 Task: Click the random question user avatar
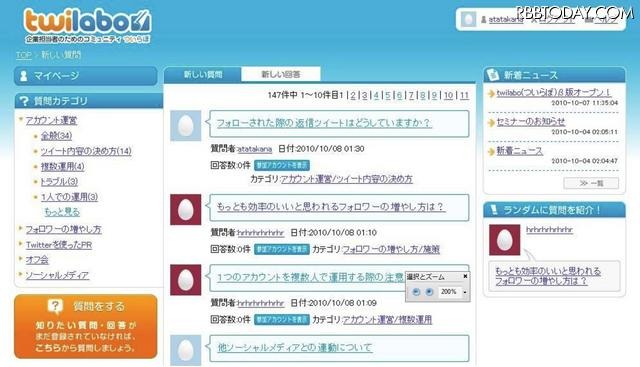coord(504,240)
